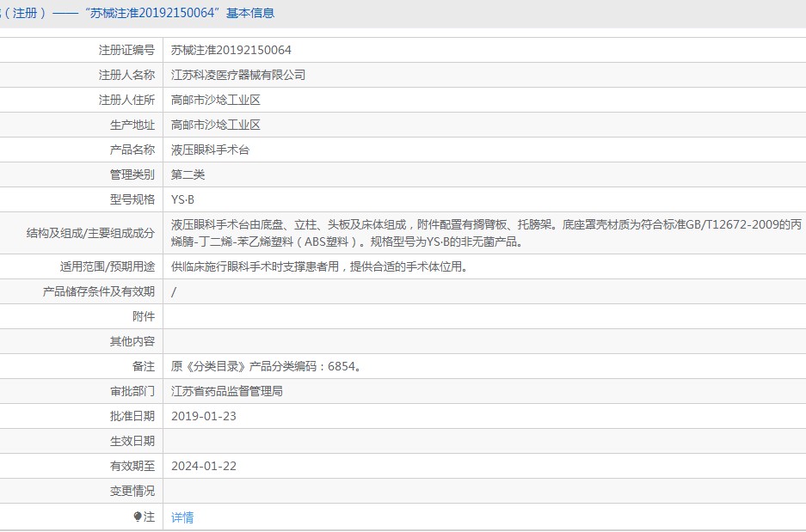Click the 有效期至 label
Image resolution: width=806 pixels, height=532 pixels.
[132, 466]
